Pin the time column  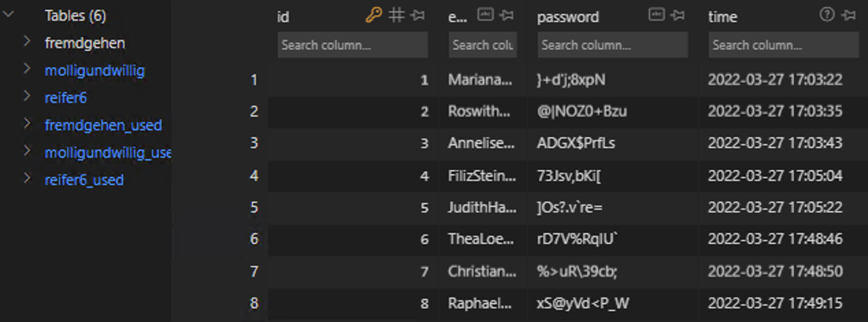point(849,15)
